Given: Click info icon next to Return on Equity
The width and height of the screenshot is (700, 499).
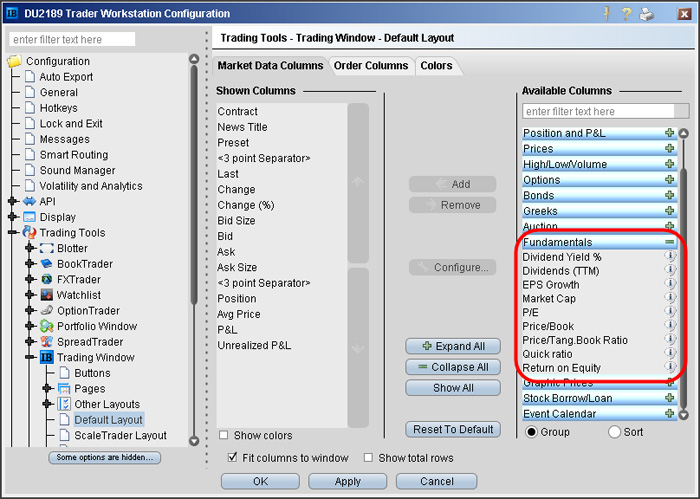Looking at the screenshot, I should (x=670, y=367).
